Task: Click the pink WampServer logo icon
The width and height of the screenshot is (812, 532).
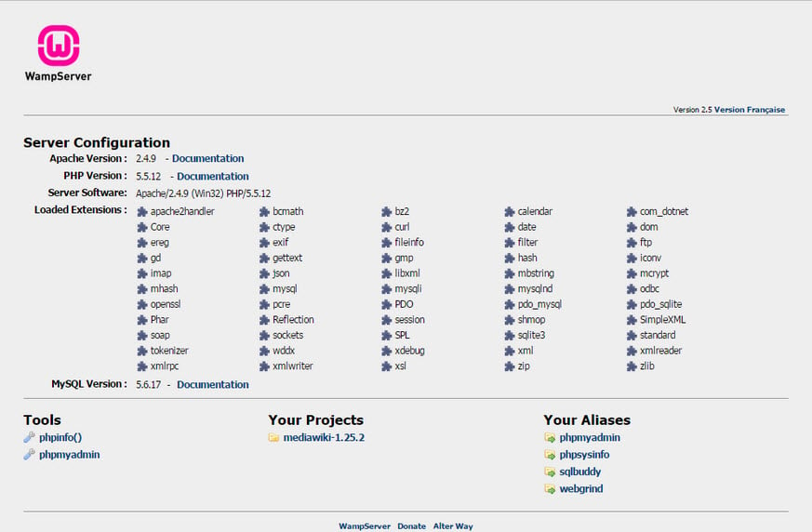Action: click(x=58, y=44)
